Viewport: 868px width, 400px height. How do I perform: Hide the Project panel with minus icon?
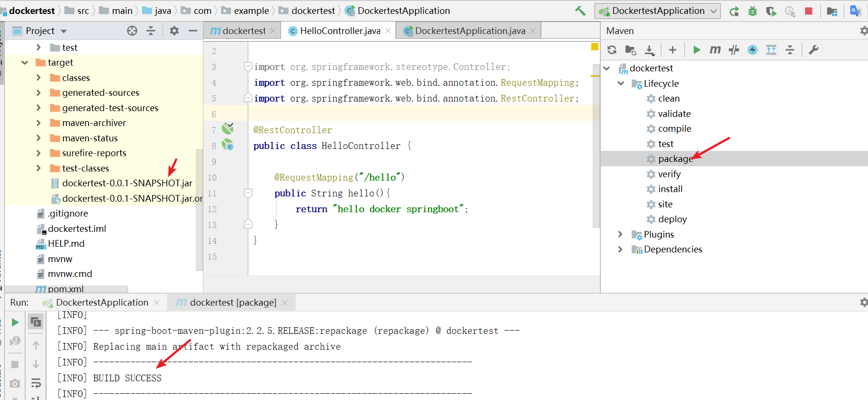(193, 31)
